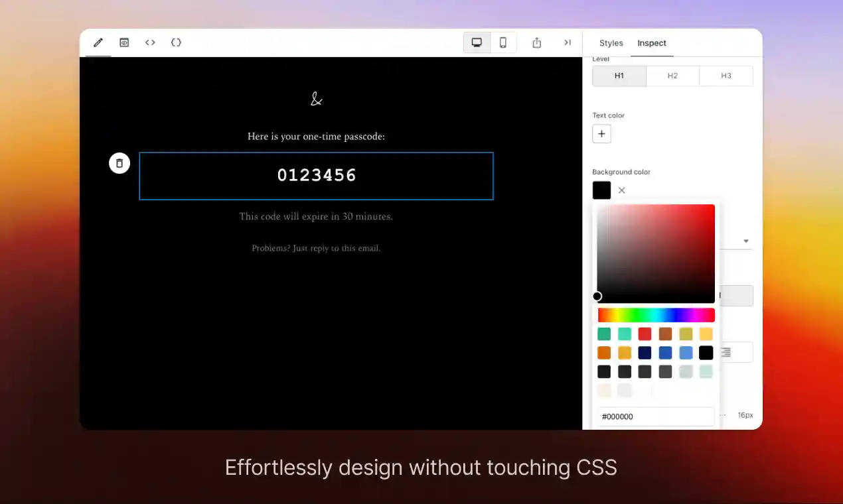Switch to HTML code view
Screen dimensions: 843x504
pos(150,42)
